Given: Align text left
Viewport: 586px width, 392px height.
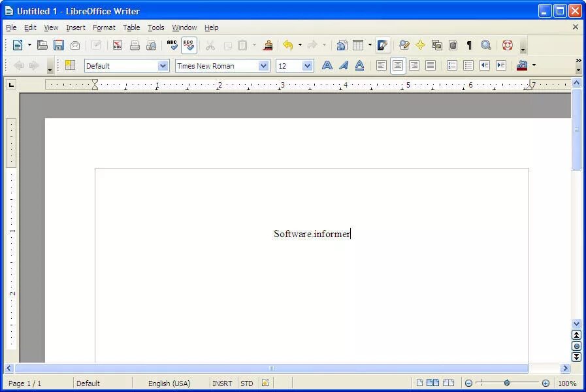Looking at the screenshot, I should [382, 65].
